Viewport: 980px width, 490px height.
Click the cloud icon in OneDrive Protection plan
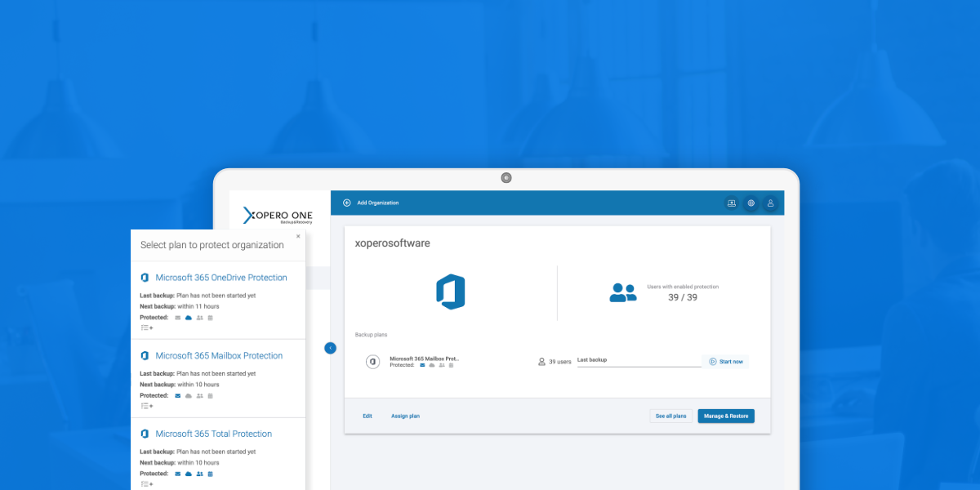point(189,318)
